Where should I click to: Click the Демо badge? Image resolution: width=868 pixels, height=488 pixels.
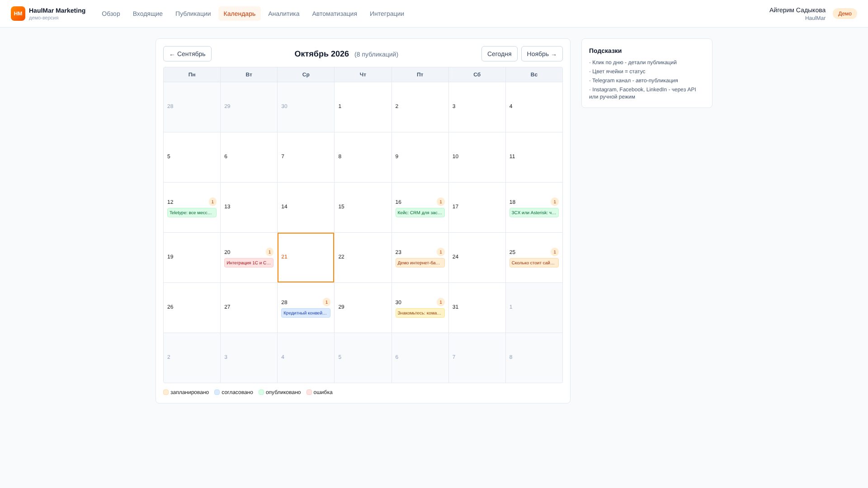tap(844, 14)
